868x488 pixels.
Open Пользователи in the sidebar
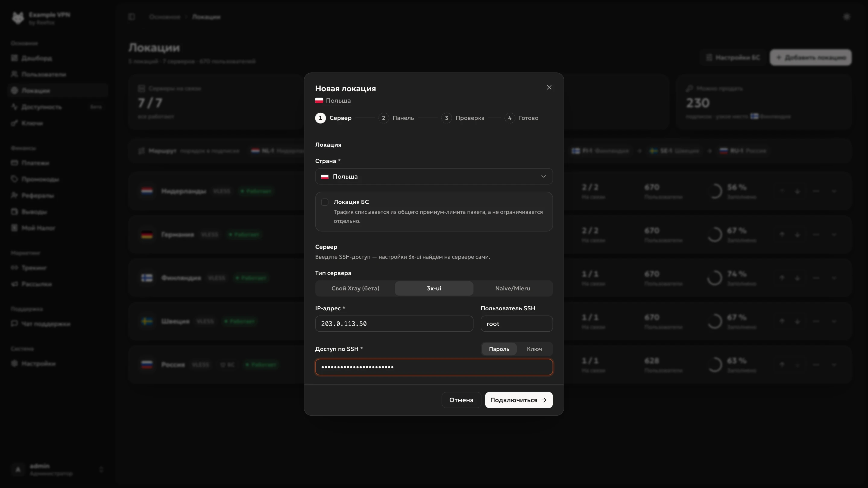(58, 74)
